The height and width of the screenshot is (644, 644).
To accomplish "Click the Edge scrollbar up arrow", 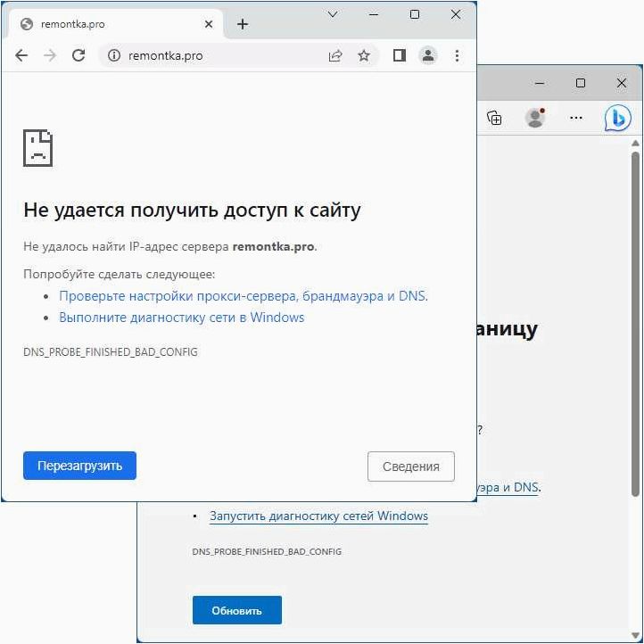I will click(x=635, y=143).
